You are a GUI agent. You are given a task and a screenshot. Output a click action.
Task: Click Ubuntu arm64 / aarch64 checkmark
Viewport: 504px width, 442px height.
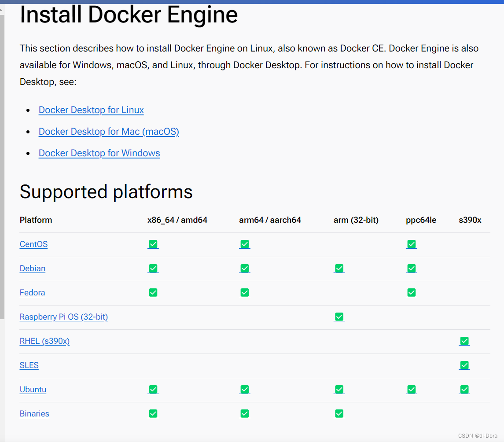pyautogui.click(x=245, y=389)
